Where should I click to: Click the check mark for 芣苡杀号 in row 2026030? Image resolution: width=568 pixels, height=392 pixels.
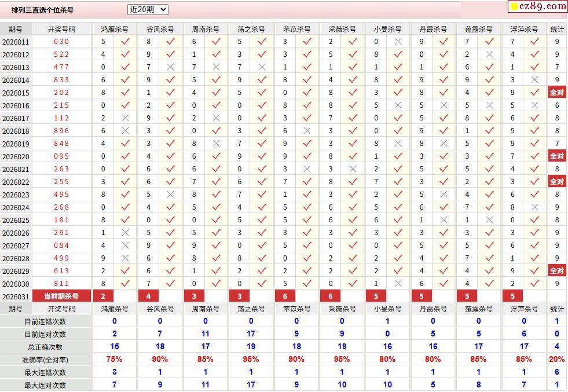[307, 284]
